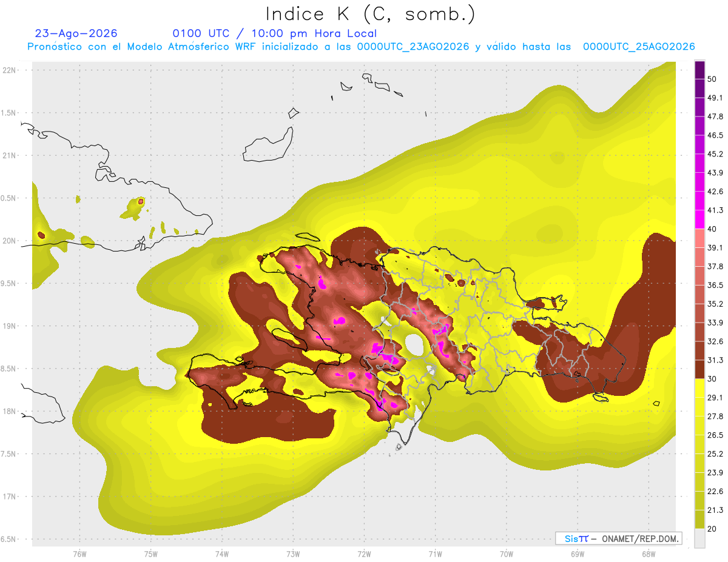Click the legend value "32.6"
728x562 pixels.
(715, 341)
